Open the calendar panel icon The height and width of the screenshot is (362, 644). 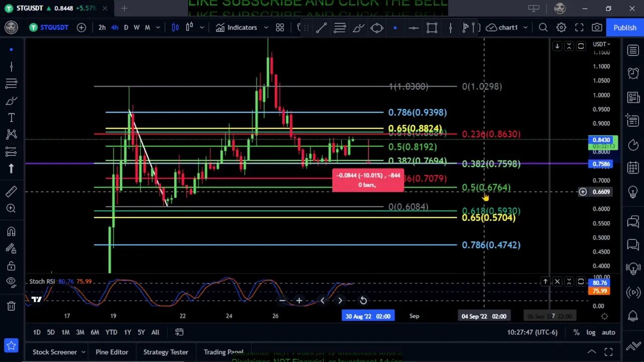(x=633, y=167)
